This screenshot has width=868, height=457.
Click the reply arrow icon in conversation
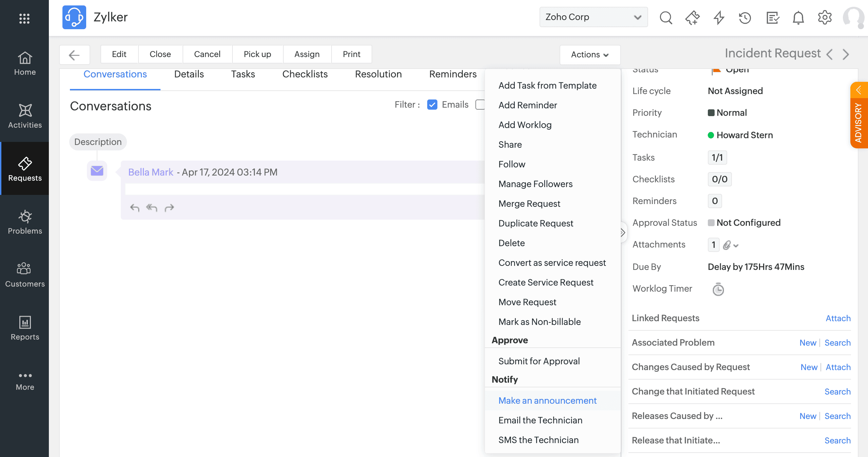(135, 207)
